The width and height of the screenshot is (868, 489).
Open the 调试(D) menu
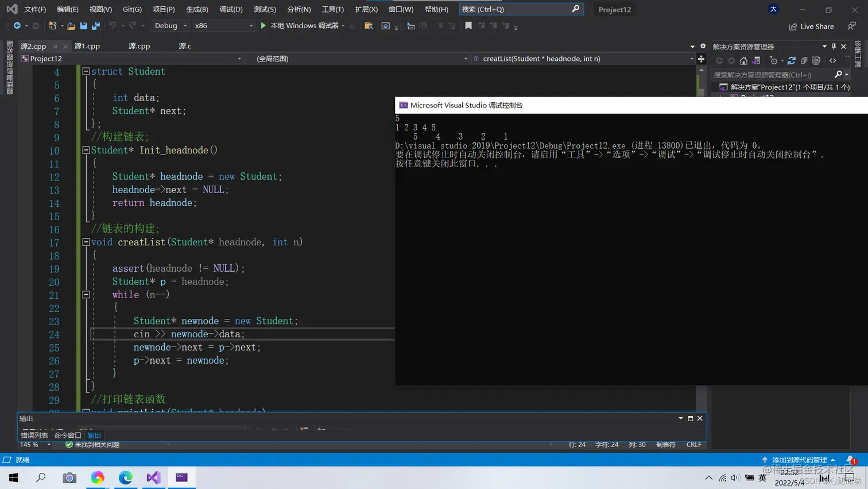[231, 9]
